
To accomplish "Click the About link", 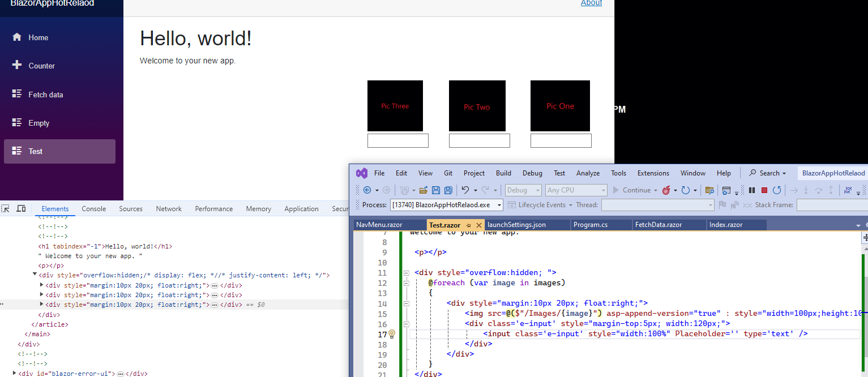I will (x=591, y=3).
